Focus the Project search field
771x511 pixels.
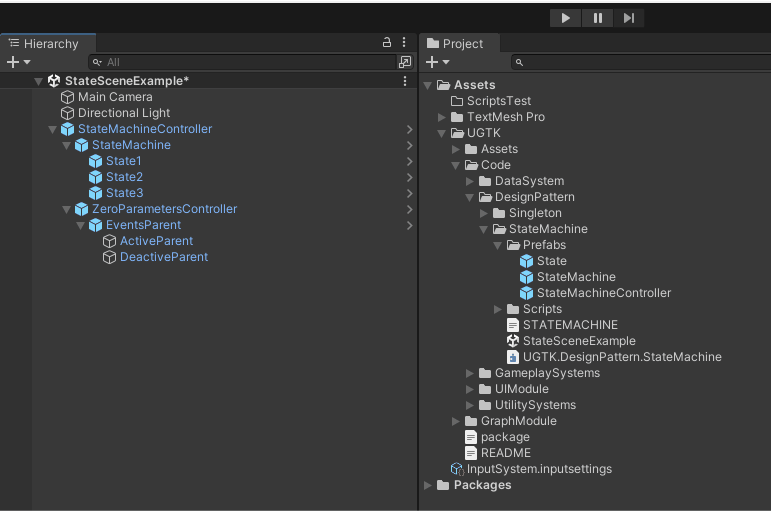641,62
